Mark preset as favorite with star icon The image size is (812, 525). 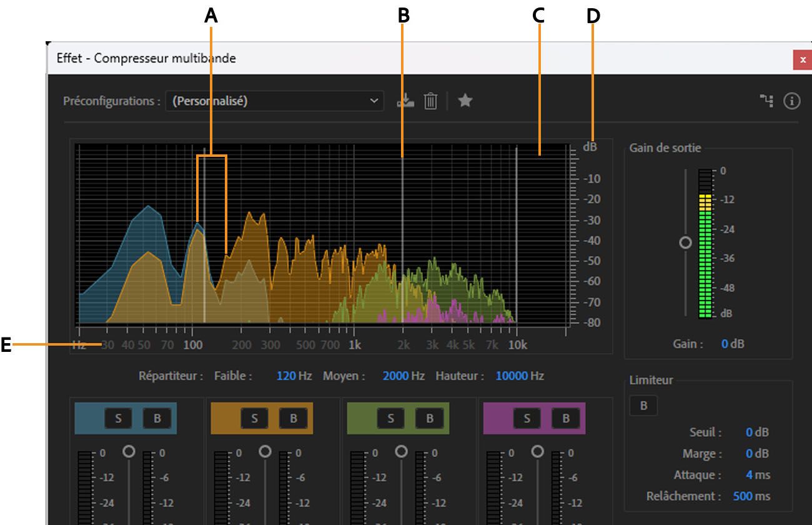pyautogui.click(x=465, y=100)
